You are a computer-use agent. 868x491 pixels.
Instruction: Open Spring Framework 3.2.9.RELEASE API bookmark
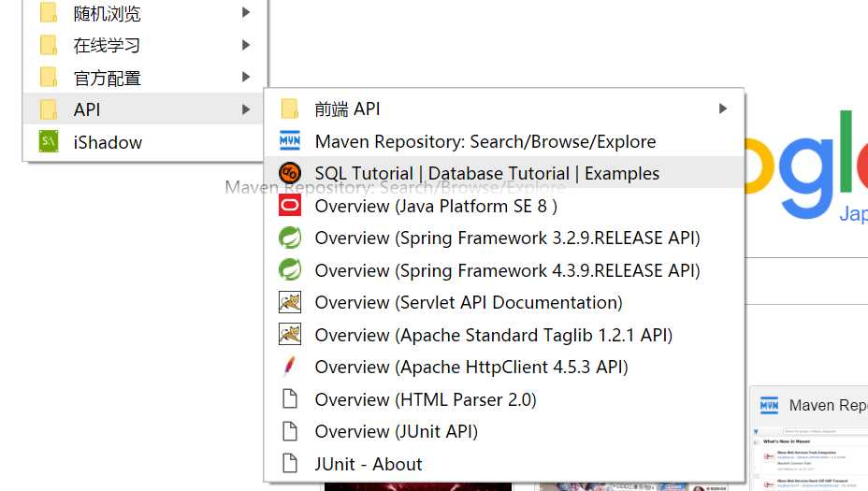click(504, 238)
